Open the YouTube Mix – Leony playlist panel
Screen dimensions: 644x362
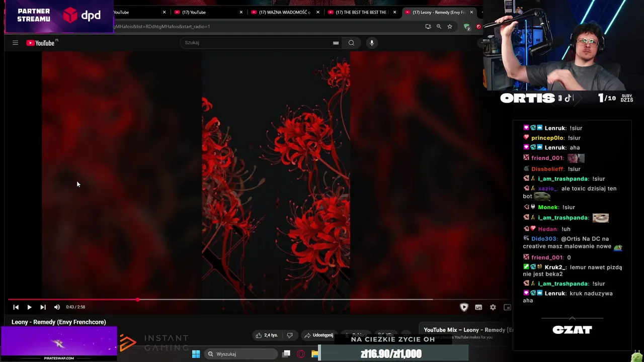(x=468, y=330)
